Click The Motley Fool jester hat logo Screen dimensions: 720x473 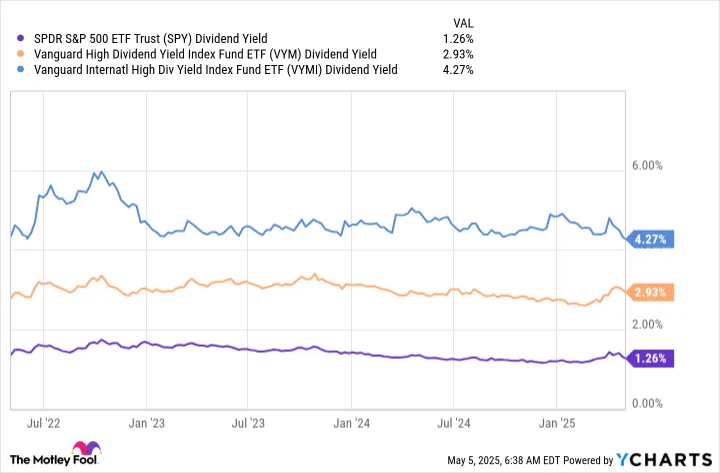[86, 448]
